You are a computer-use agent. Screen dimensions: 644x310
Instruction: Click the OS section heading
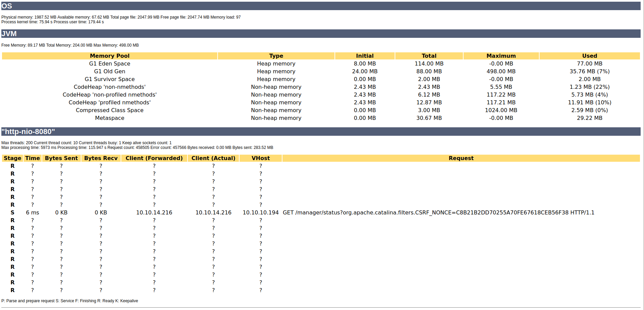click(x=7, y=6)
